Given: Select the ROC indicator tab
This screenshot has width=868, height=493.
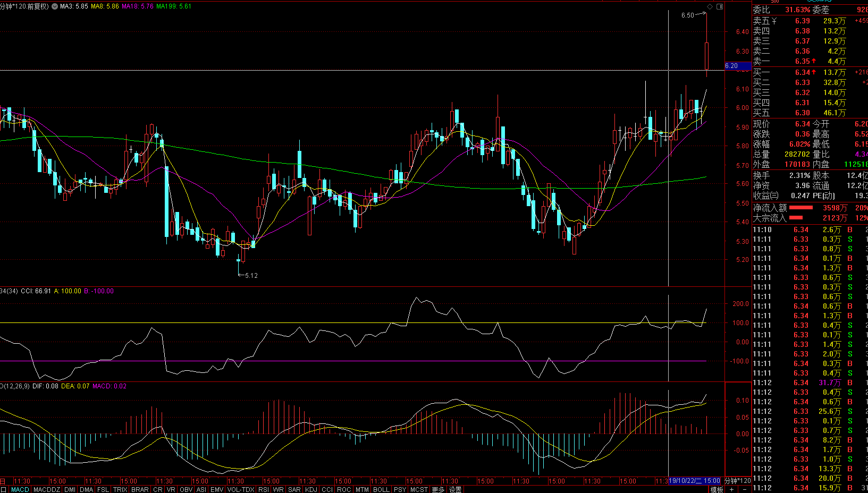Looking at the screenshot, I should point(344,489).
